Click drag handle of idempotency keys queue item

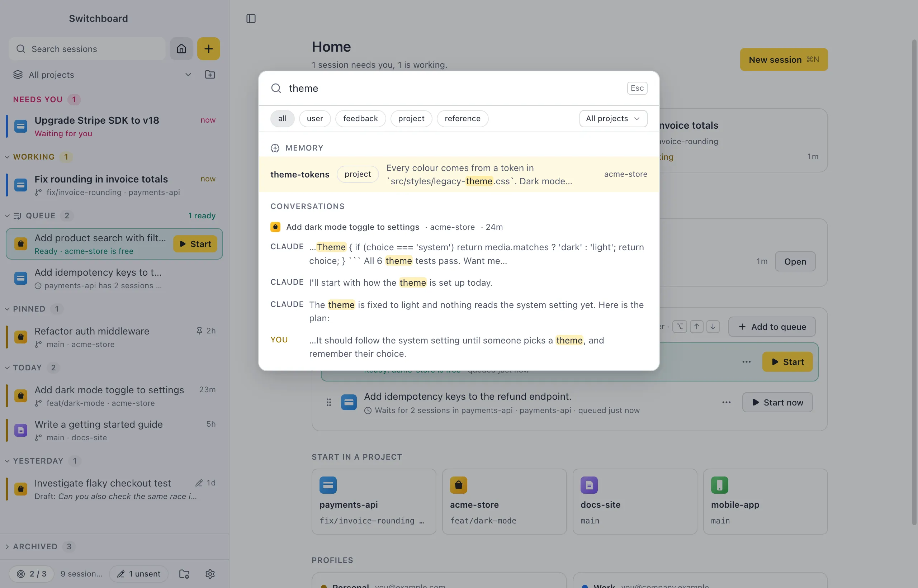click(329, 402)
